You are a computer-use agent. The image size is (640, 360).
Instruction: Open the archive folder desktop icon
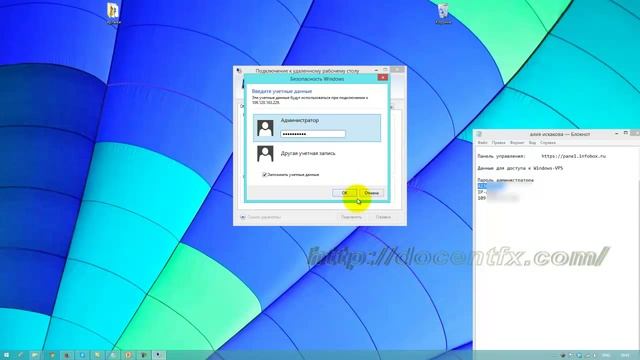click(x=113, y=13)
